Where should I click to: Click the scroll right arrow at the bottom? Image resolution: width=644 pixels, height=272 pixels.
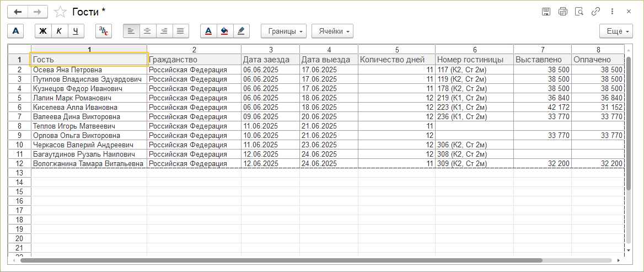[x=618, y=260]
